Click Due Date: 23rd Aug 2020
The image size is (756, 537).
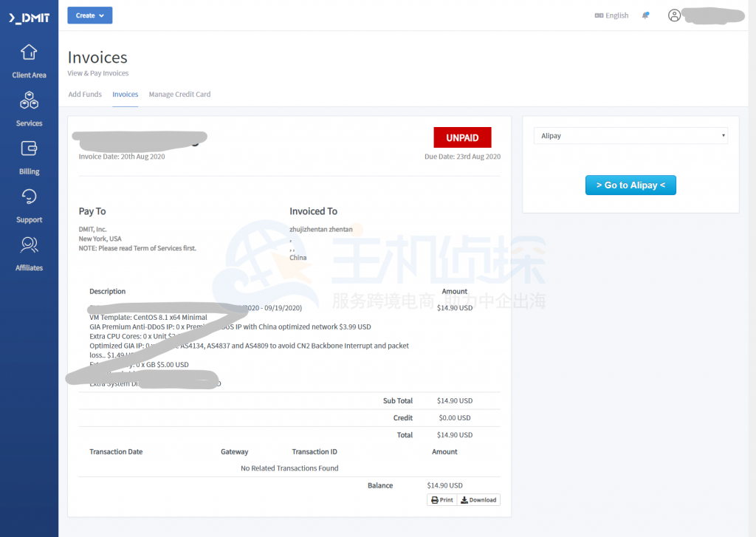point(462,157)
